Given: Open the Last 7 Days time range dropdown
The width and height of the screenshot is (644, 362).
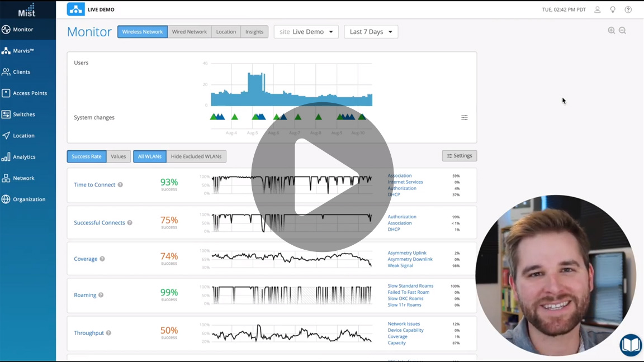Looking at the screenshot, I should coord(371,32).
